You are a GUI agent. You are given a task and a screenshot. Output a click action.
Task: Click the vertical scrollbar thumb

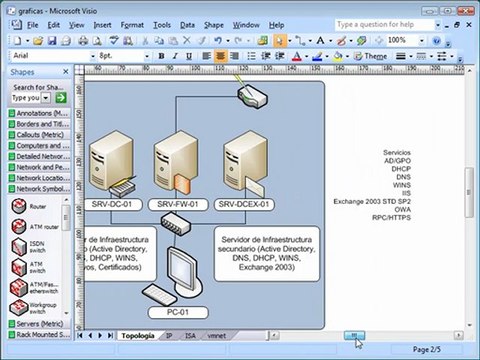pyautogui.click(x=469, y=193)
